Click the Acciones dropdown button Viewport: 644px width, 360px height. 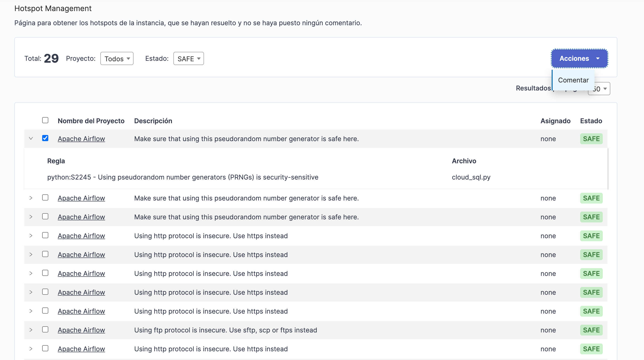pos(579,58)
